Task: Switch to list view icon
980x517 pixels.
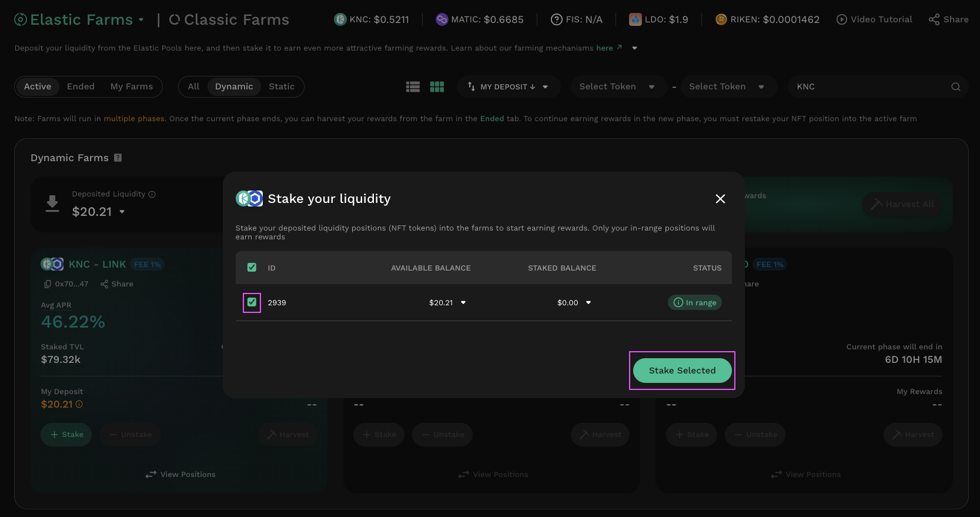Action: click(x=413, y=87)
